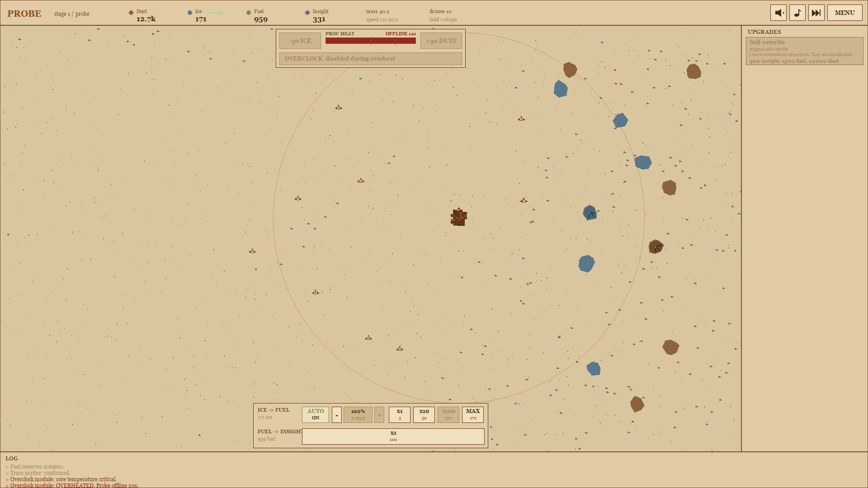Click the red PROC HEAT bar
The height and width of the screenshot is (488, 868).
point(371,40)
